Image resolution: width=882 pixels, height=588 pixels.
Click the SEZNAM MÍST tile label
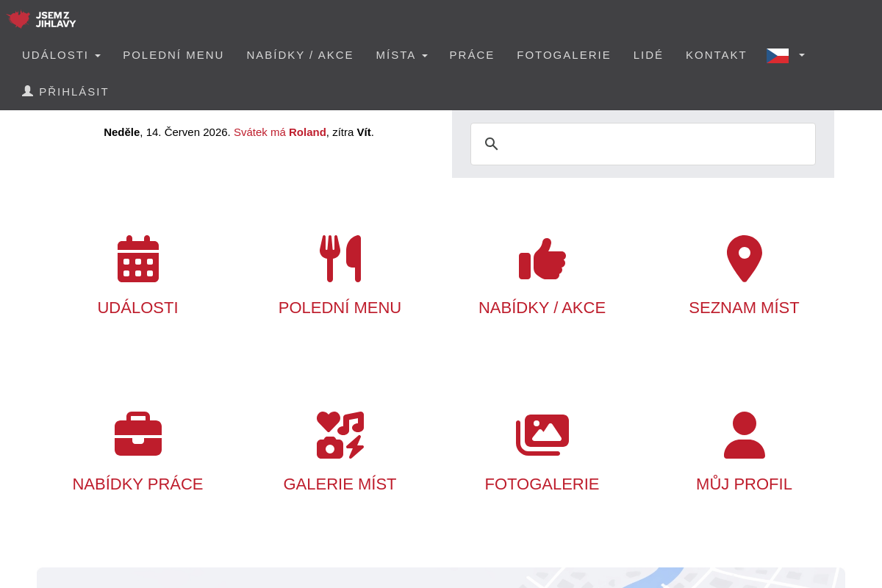point(745,308)
